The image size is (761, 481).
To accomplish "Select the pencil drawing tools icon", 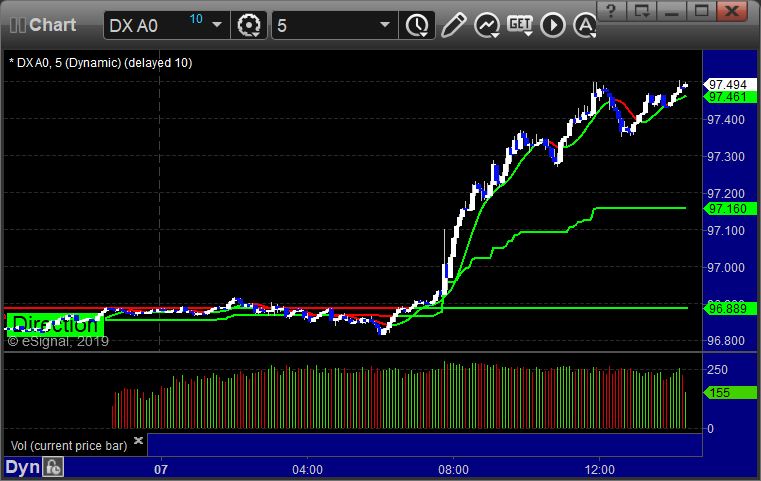I will click(453, 25).
